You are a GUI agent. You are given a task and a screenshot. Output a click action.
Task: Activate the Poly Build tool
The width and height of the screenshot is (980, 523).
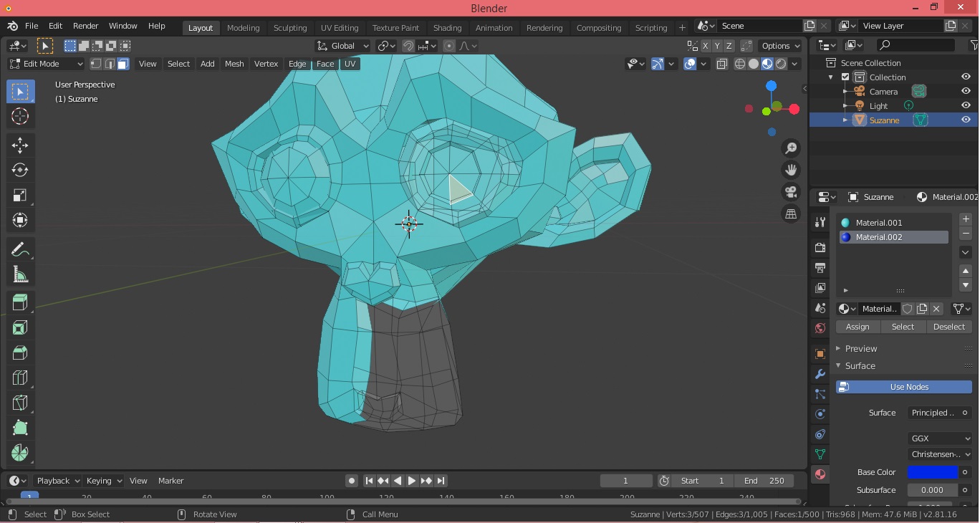point(20,428)
